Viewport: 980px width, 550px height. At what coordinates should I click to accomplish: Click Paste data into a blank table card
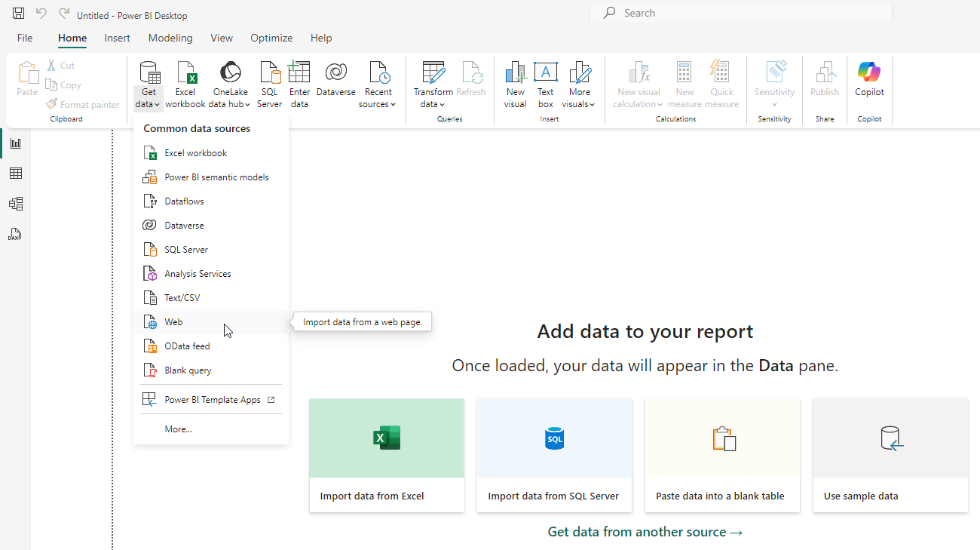click(x=722, y=456)
